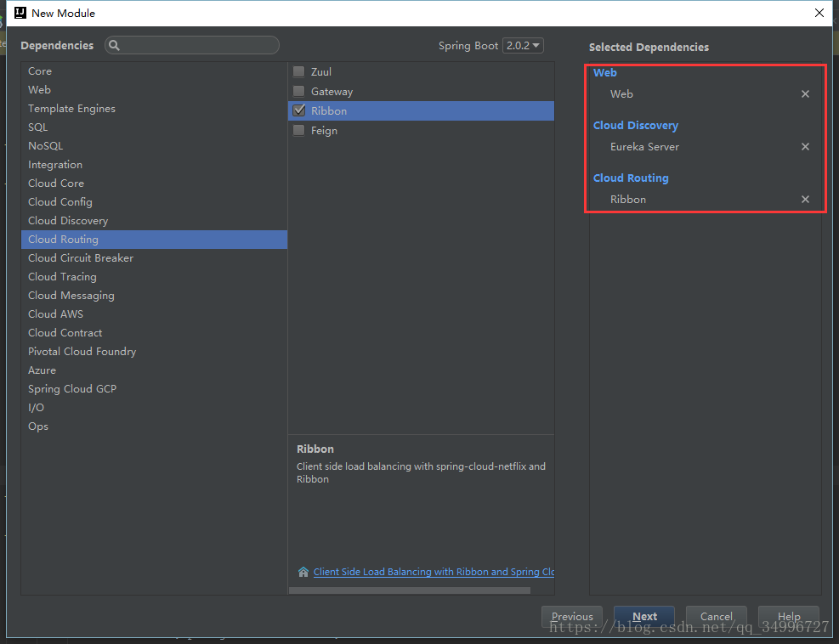Viewport: 839px width, 644px height.
Task: Select the Cloud Messaging category
Action: 154,296
